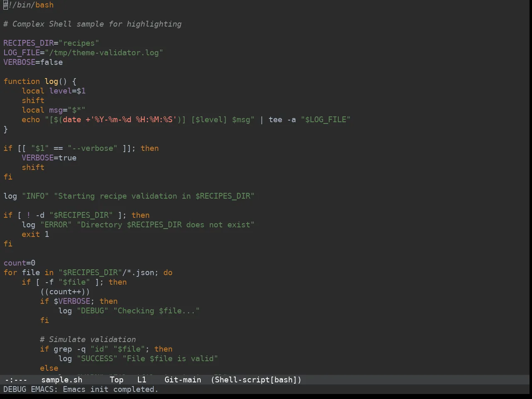
Task: Click the "Starting recipe validation in $RECIPES_DIR" string
Action: (x=154, y=196)
